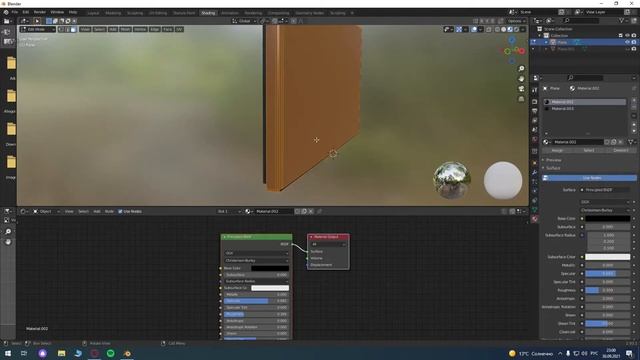Toggle visibility eye for Collection in outliner
Screen dimensions: 640x360
(627, 36)
